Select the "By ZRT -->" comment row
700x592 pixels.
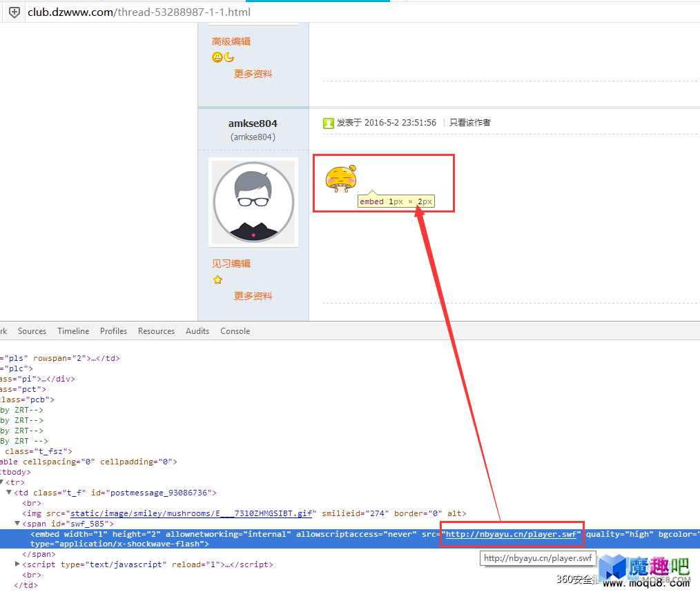click(x=24, y=441)
